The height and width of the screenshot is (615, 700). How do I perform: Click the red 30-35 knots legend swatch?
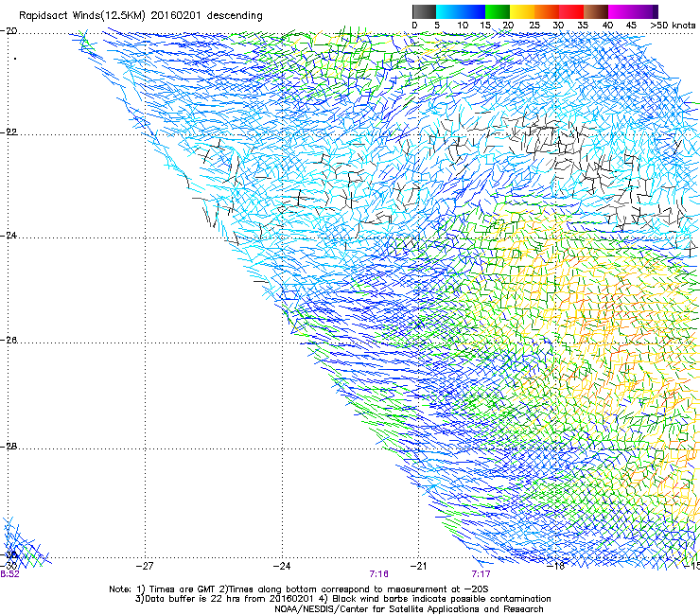(571, 11)
